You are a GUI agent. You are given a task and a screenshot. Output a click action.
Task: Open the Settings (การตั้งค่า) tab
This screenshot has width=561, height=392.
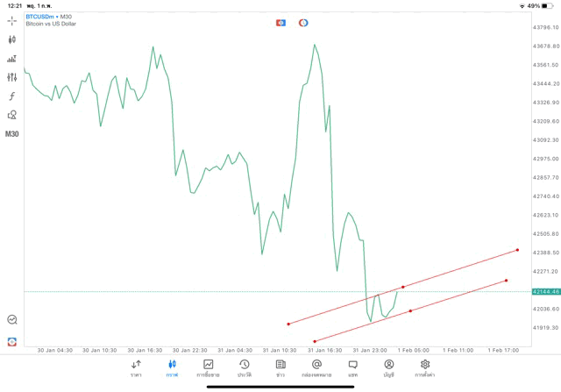pos(425,368)
